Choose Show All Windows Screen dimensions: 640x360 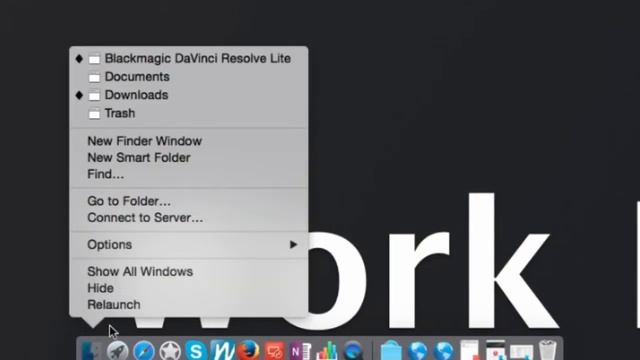pyautogui.click(x=189, y=272)
